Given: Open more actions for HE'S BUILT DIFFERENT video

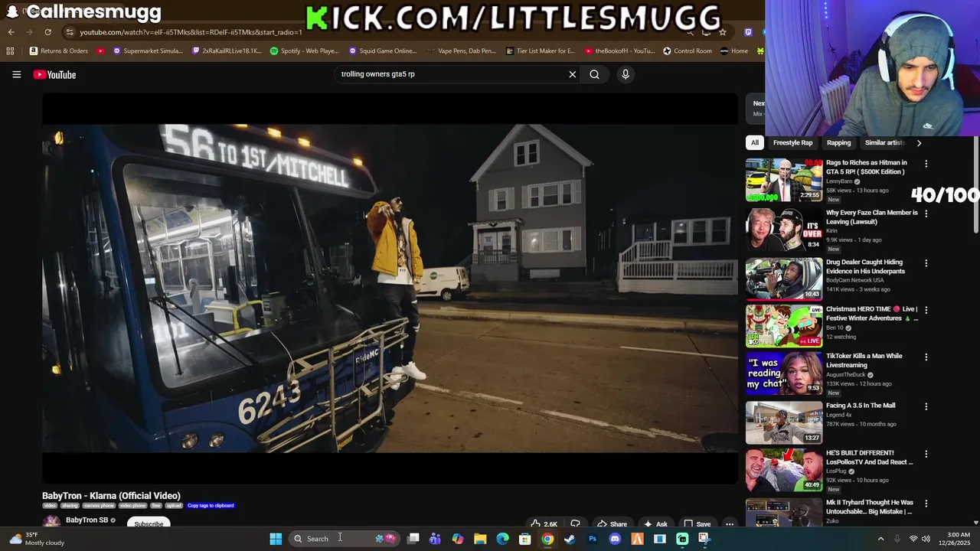Looking at the screenshot, I should pyautogui.click(x=926, y=454).
